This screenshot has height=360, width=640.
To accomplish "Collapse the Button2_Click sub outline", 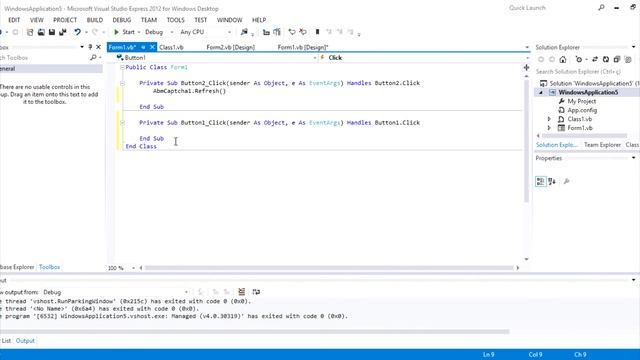I will (122, 83).
